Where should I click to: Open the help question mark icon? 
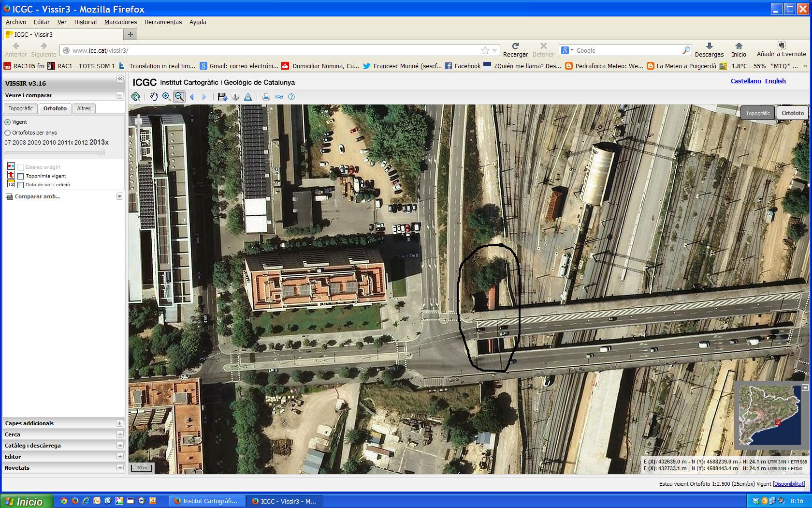coord(291,97)
